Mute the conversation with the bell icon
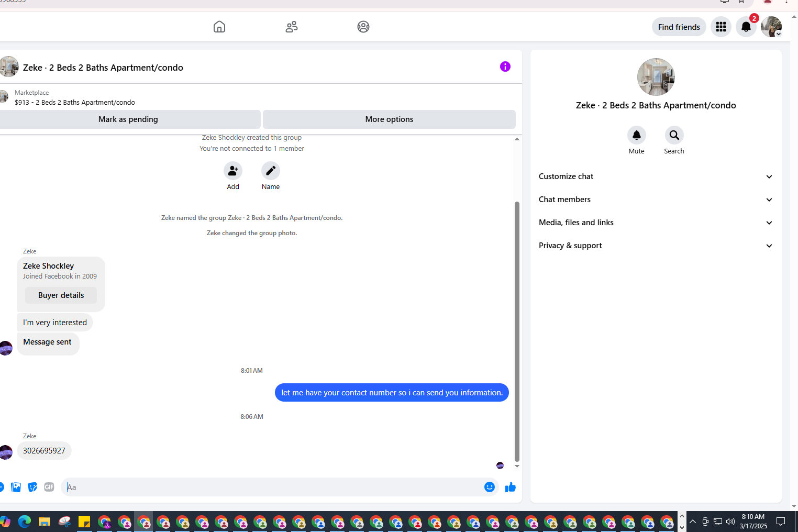The width and height of the screenshot is (798, 532). (x=637, y=135)
